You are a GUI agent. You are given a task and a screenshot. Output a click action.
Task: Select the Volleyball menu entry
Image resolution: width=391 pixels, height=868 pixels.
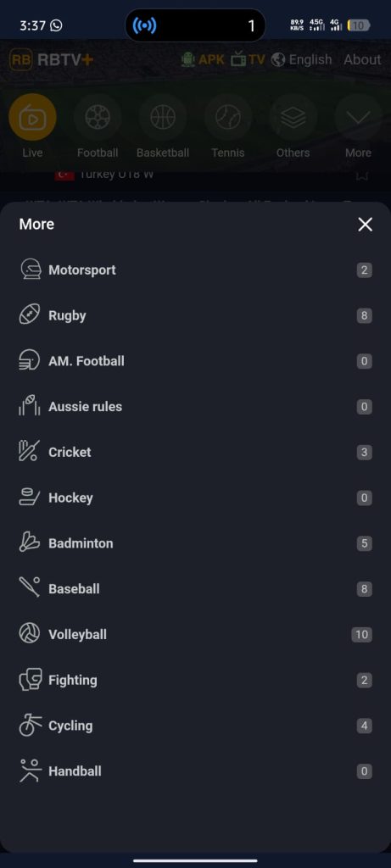pos(195,634)
